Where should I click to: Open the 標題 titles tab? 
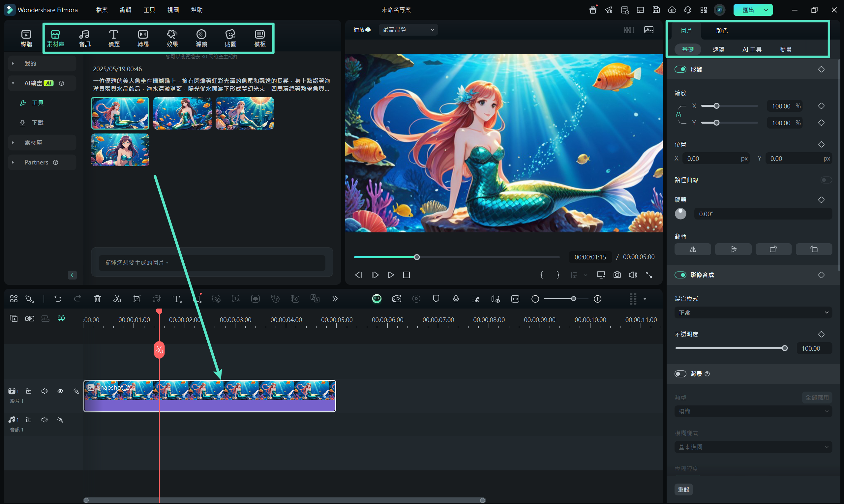(x=114, y=38)
